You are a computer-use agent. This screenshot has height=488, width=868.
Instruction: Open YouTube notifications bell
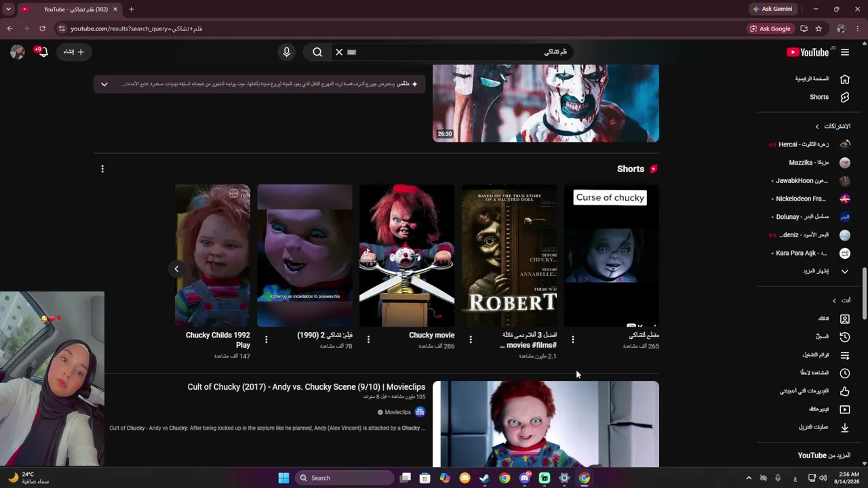coord(42,52)
